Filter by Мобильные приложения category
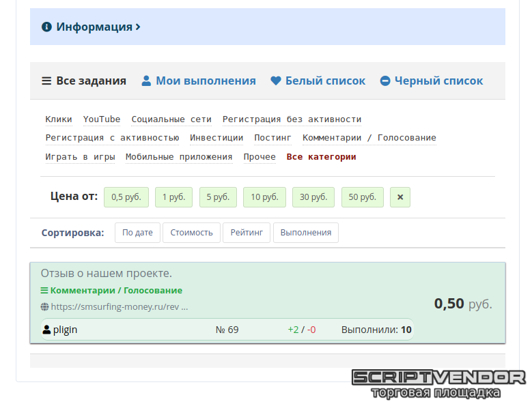Screen dimensions: 532x404 [179, 157]
